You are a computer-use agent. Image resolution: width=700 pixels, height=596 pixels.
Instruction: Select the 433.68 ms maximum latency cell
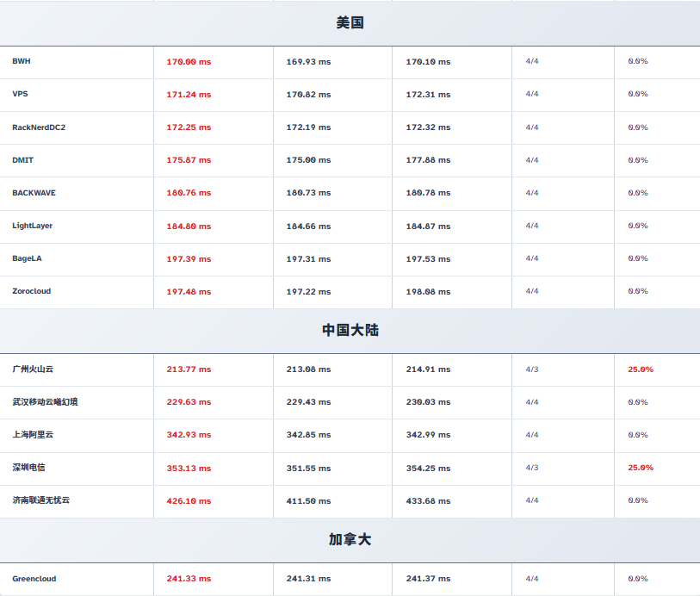(x=428, y=501)
